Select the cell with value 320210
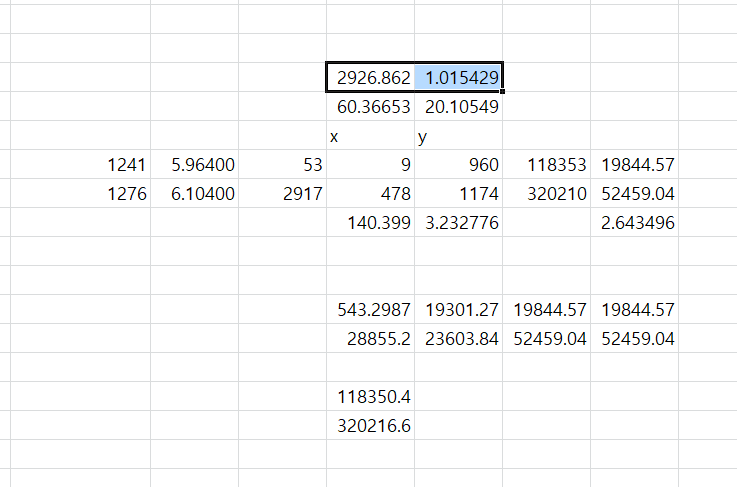This screenshot has height=487, width=737. (x=546, y=194)
